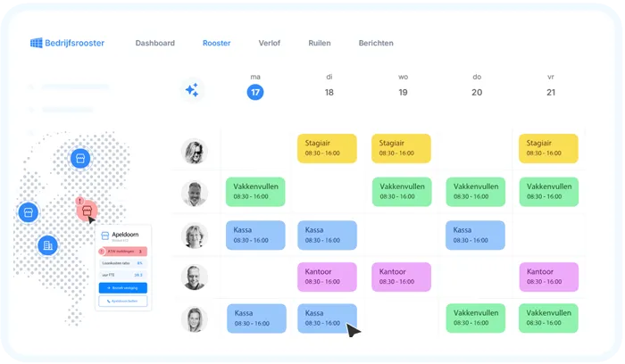Viewport: 625px width, 364px height.
Task: Click the left blue store map marker
Action: tap(28, 212)
